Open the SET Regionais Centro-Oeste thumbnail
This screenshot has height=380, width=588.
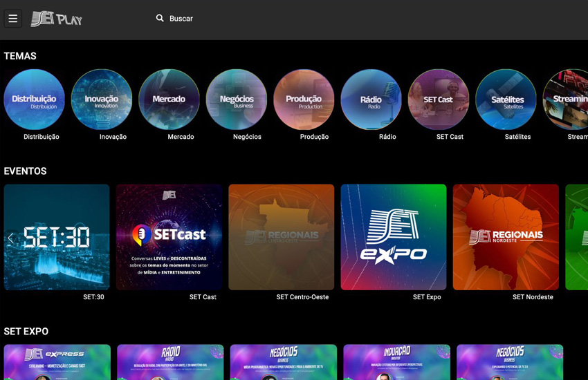(282, 237)
